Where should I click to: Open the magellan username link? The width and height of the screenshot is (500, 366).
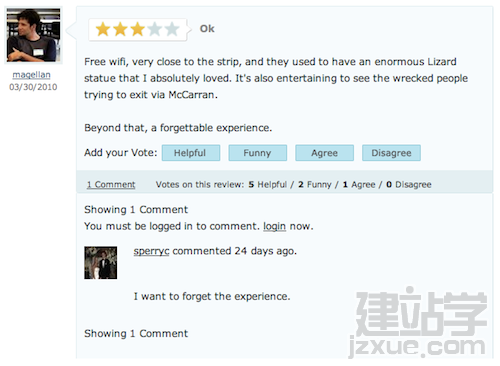coord(32,75)
